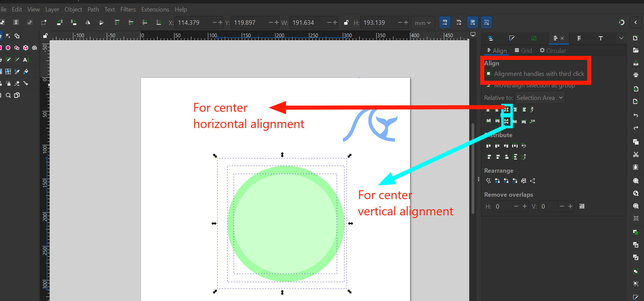Toggle the guide lock at ruler corner
The image size is (644, 301).
tap(45, 36)
